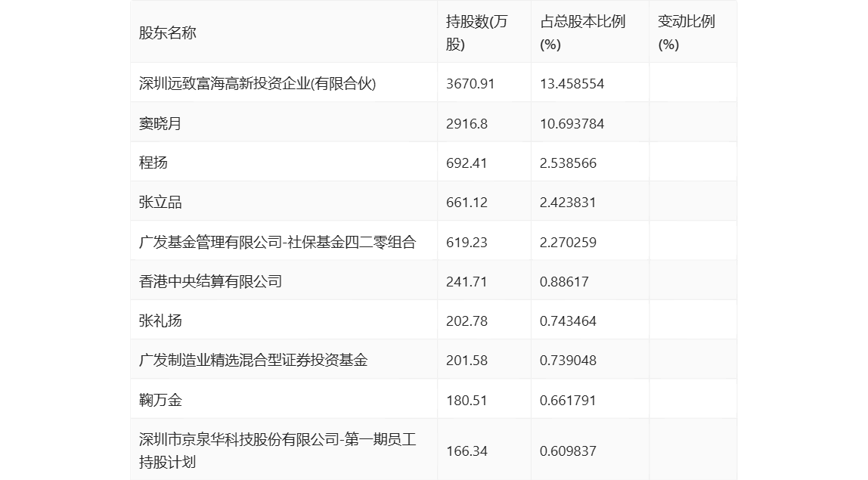Click the 占总股本比例(%) column header
The image size is (868, 480).
[x=582, y=33]
